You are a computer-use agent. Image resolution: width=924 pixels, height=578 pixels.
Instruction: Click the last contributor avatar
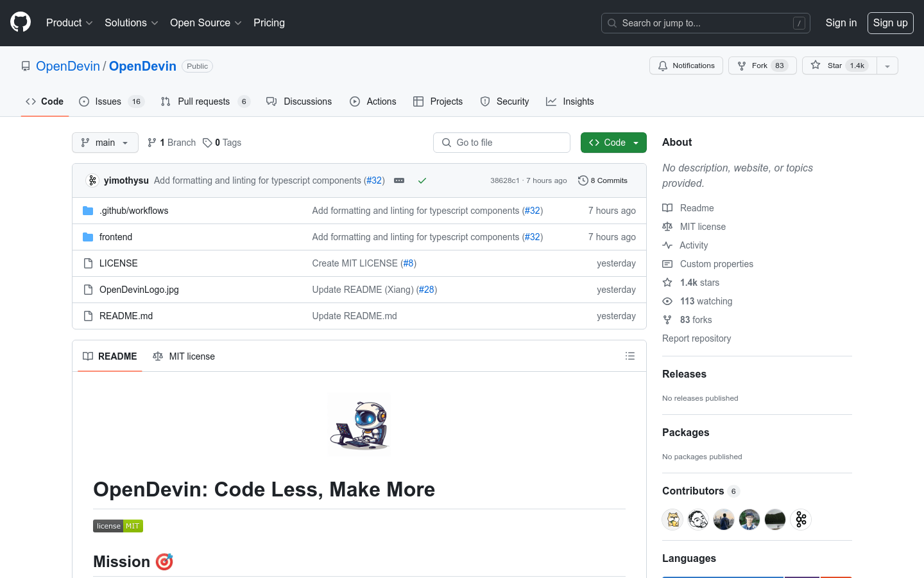(x=801, y=520)
